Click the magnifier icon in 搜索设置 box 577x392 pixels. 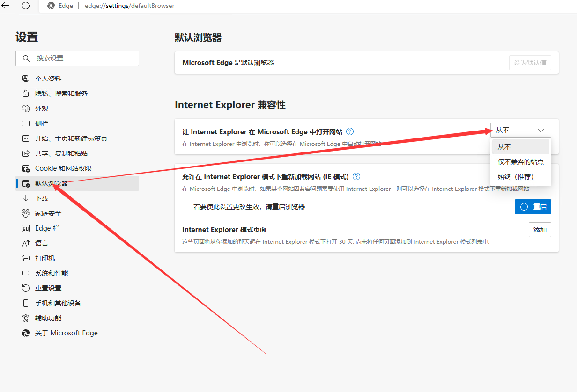tap(26, 58)
